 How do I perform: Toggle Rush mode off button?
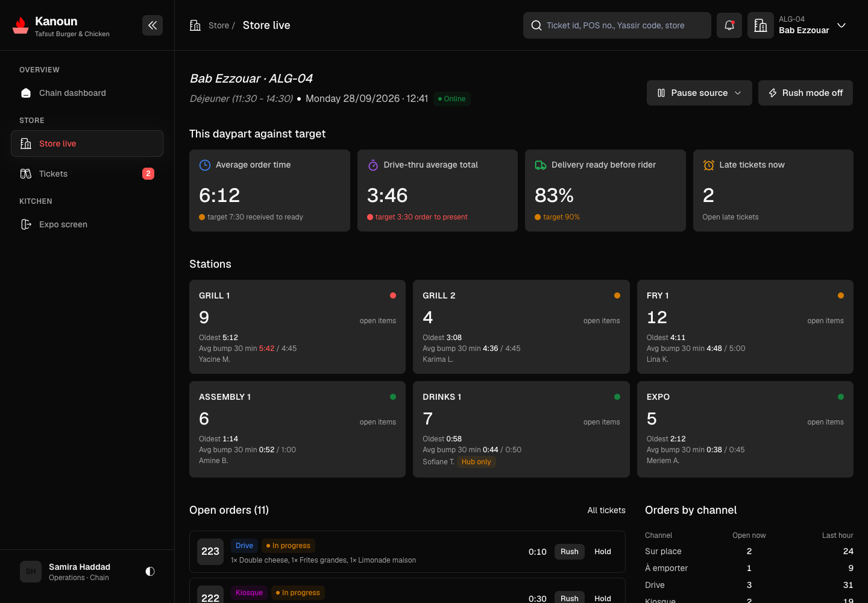[805, 93]
